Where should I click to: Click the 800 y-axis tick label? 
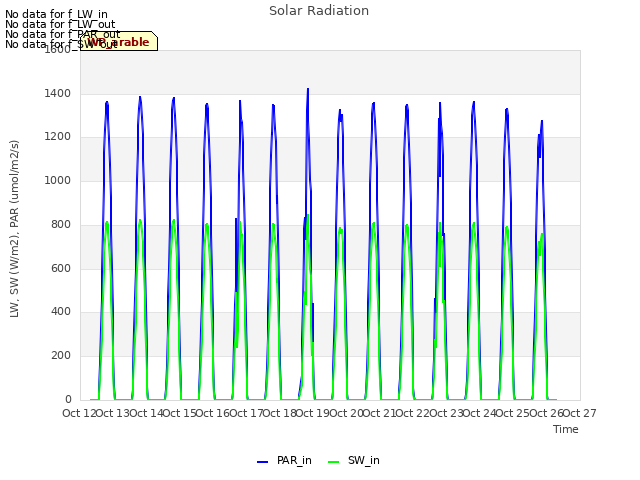(61, 224)
